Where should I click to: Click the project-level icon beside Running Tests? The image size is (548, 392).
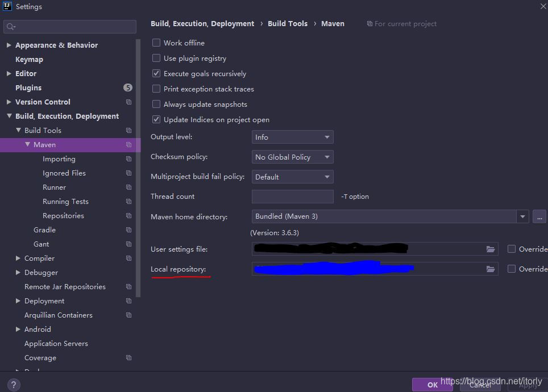pyautogui.click(x=128, y=202)
